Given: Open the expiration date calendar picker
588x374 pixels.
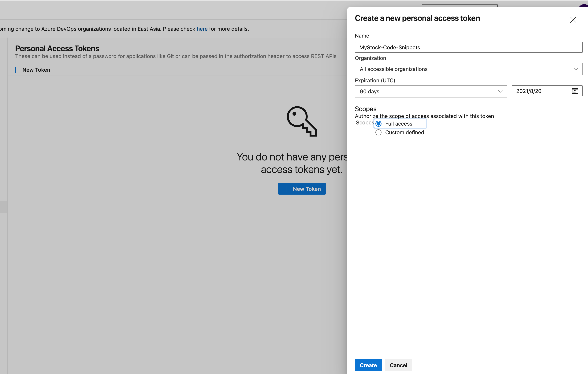Looking at the screenshot, I should point(575,91).
